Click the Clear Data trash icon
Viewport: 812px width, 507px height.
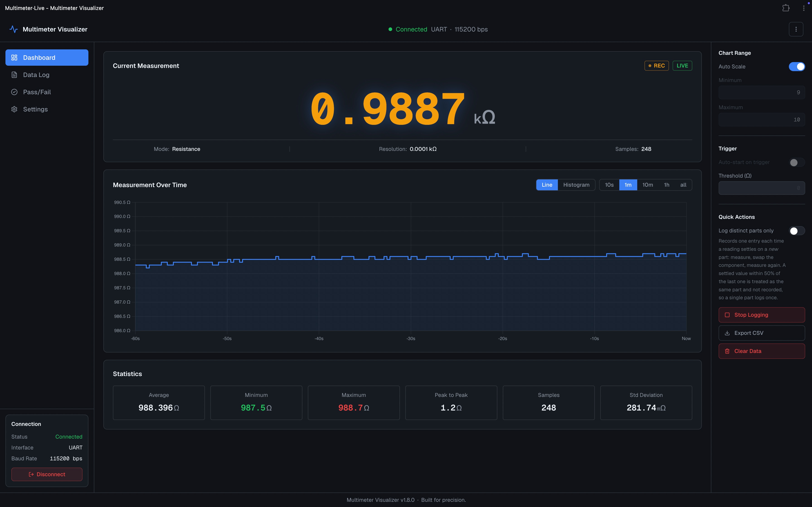pos(727,351)
